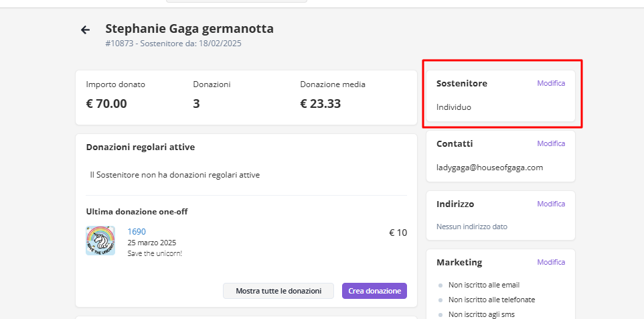The image size is (644, 319).
Task: Click the Nessun indirizzo dato text
Action: pyautogui.click(x=471, y=227)
